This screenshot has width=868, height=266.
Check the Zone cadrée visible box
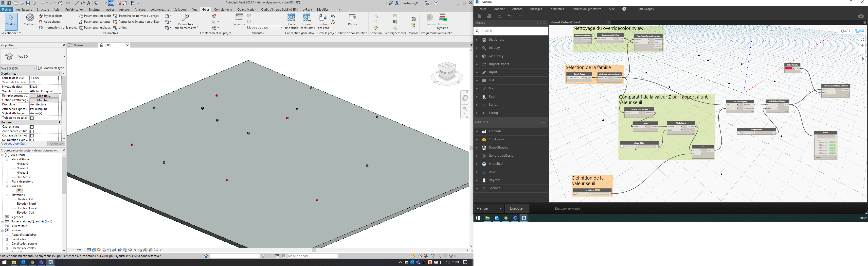point(32,131)
